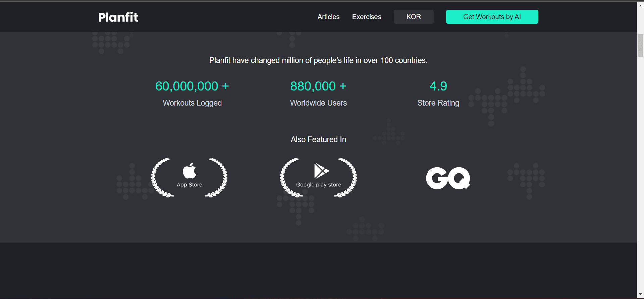
Task: Click the Worldwide Users label
Action: [x=318, y=103]
